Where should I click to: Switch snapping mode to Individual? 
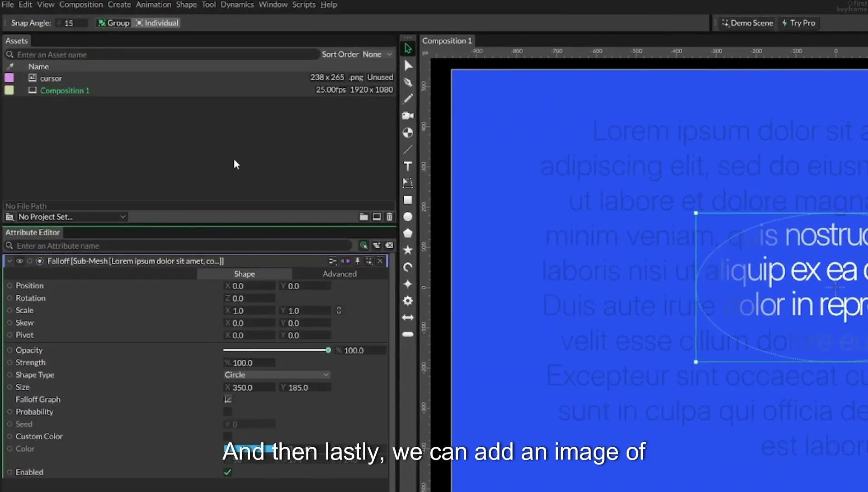tap(156, 23)
